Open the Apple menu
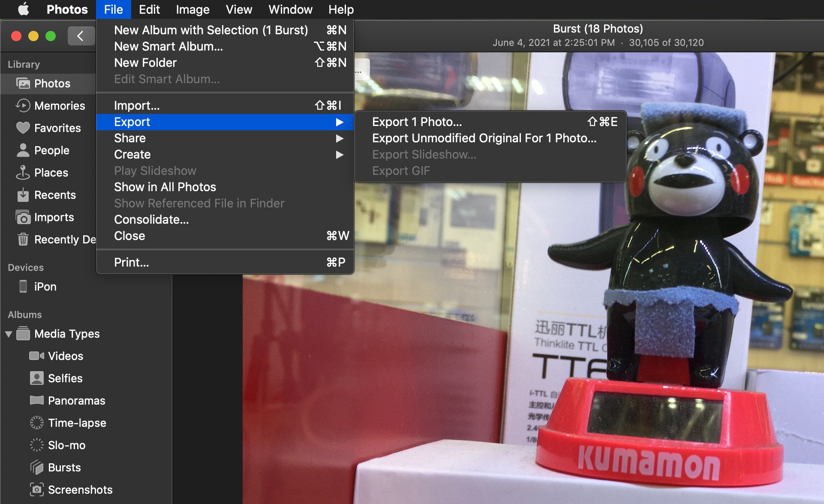Image resolution: width=824 pixels, height=504 pixels. (24, 9)
